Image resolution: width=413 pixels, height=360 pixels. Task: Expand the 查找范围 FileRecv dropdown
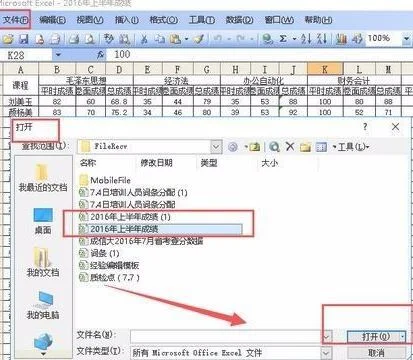pos(216,146)
